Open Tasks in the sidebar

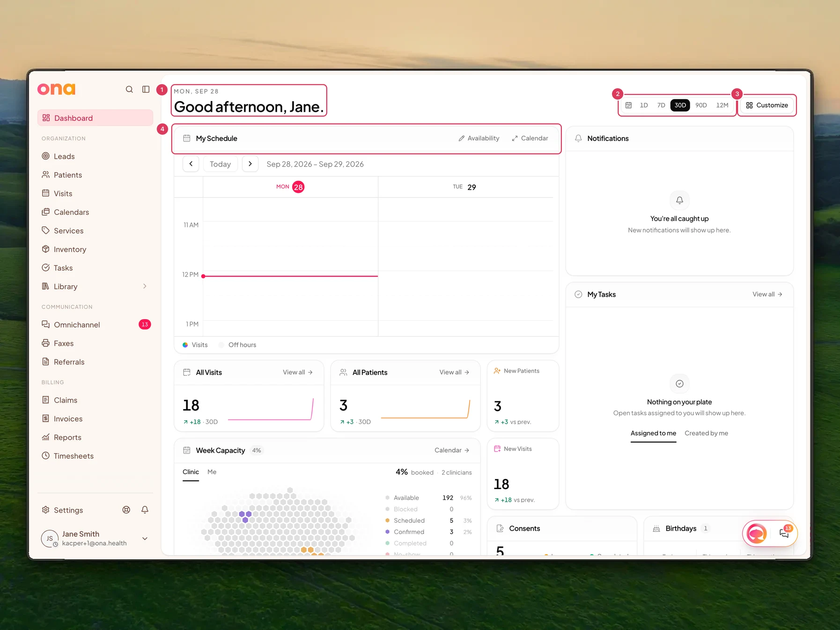(x=95, y=268)
